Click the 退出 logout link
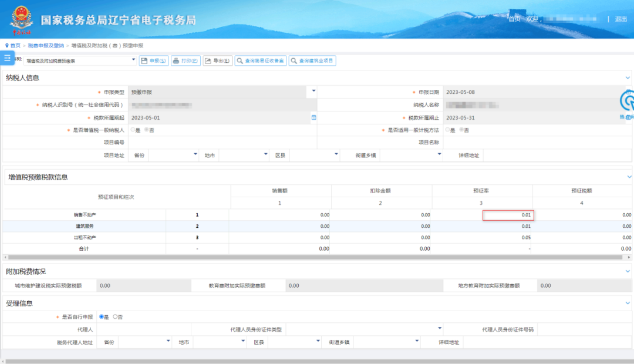 [x=621, y=19]
